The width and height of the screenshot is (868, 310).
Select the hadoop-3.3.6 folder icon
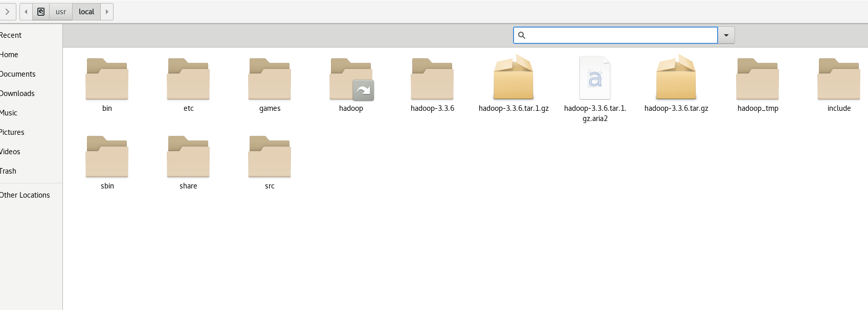coord(432,79)
